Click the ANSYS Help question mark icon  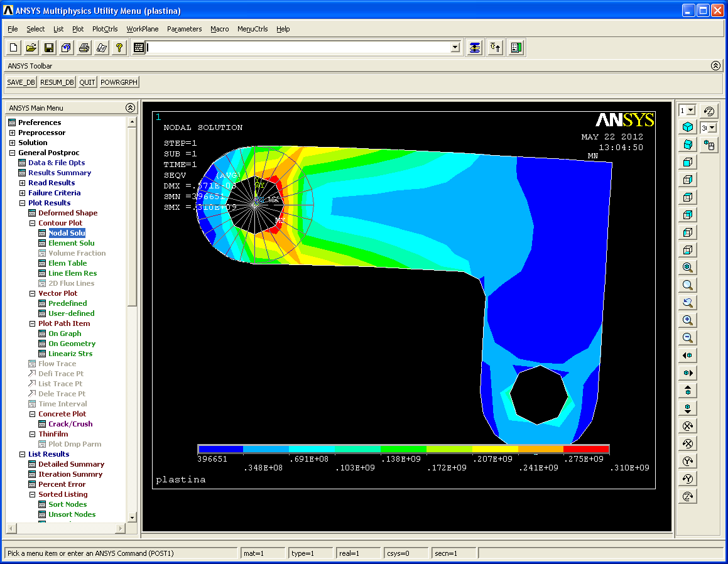click(x=119, y=47)
